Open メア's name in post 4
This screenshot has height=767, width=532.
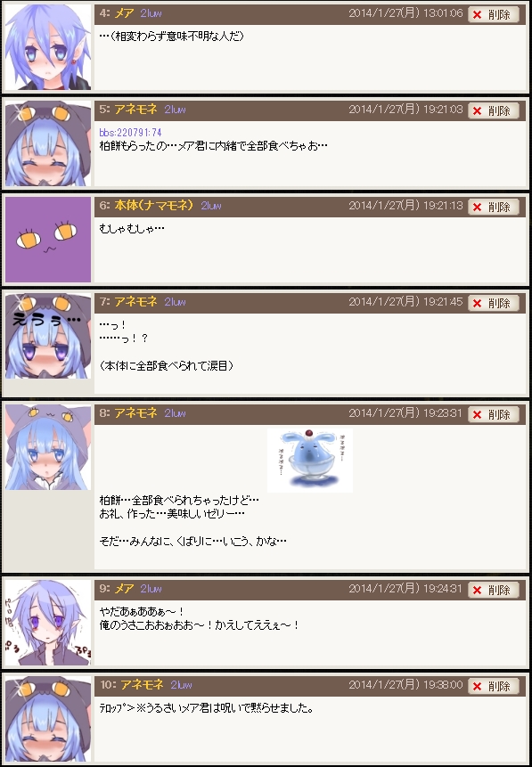[125, 13]
